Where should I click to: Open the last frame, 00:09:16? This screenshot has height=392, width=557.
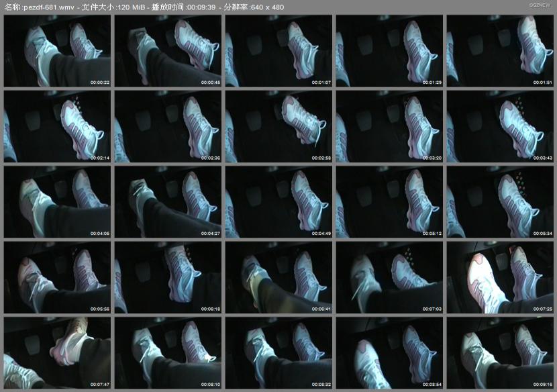500,353
